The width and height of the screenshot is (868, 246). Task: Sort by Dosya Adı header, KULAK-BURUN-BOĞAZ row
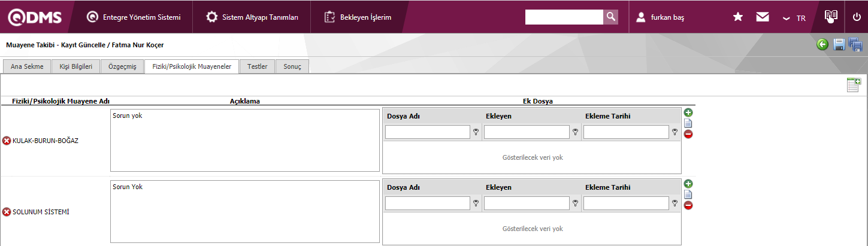[403, 116]
